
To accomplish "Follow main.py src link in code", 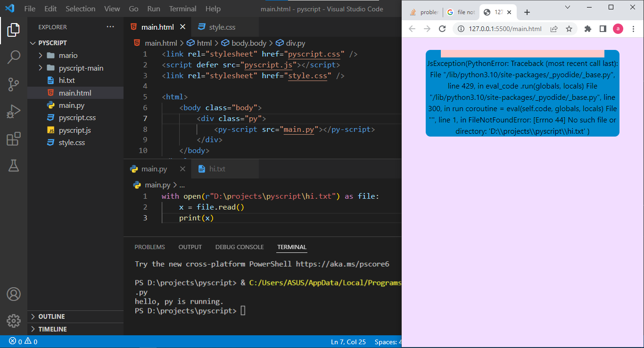I will click(298, 129).
